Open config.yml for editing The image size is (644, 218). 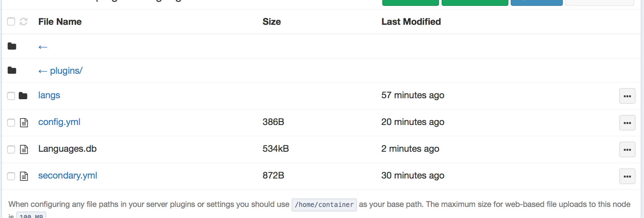pyautogui.click(x=59, y=122)
